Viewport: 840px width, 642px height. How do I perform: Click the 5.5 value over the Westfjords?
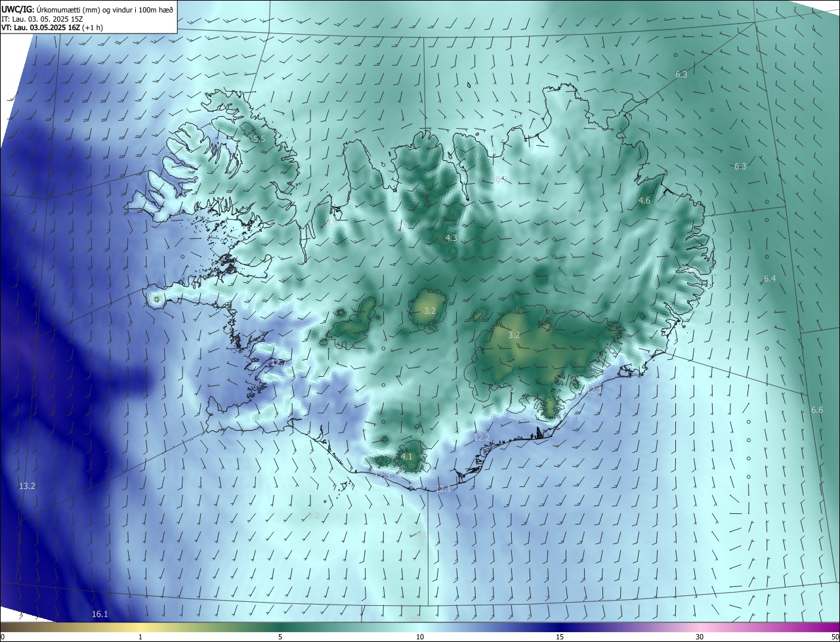pos(259,139)
